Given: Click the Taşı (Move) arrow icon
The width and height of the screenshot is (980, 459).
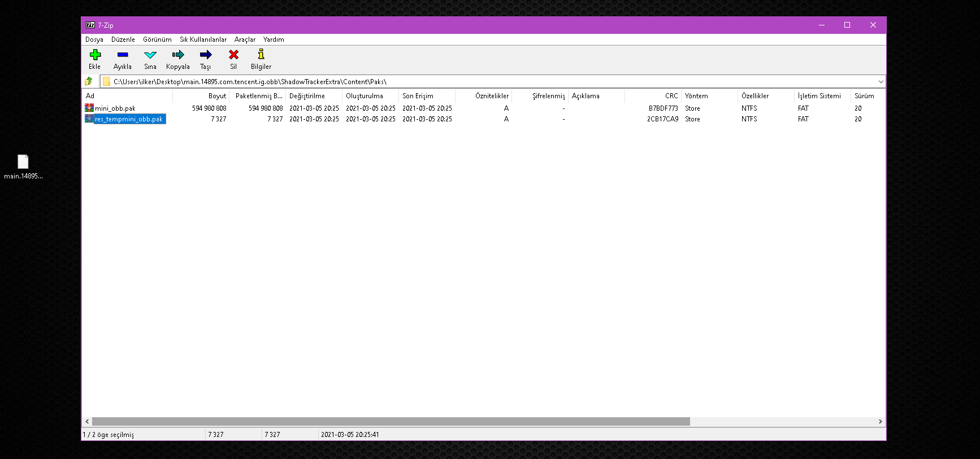Looking at the screenshot, I should tap(206, 55).
